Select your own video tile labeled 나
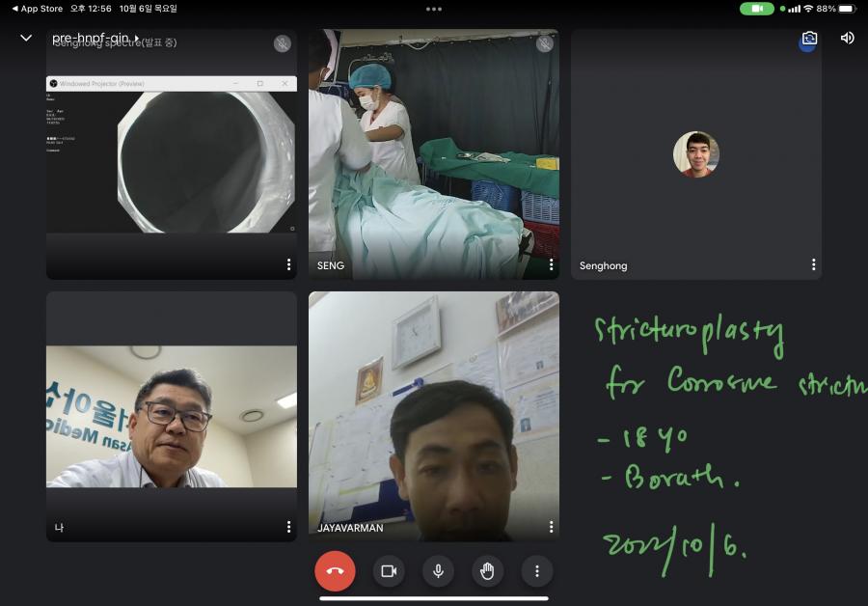 tap(172, 417)
